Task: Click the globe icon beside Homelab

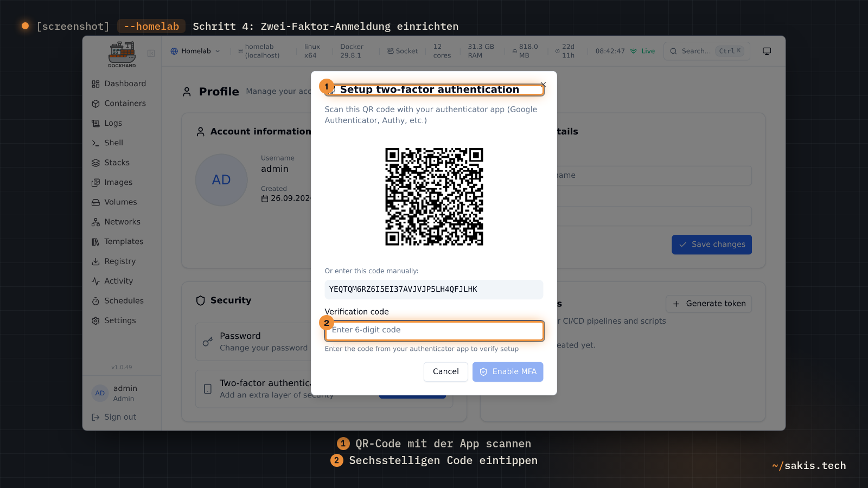Action: 174,51
